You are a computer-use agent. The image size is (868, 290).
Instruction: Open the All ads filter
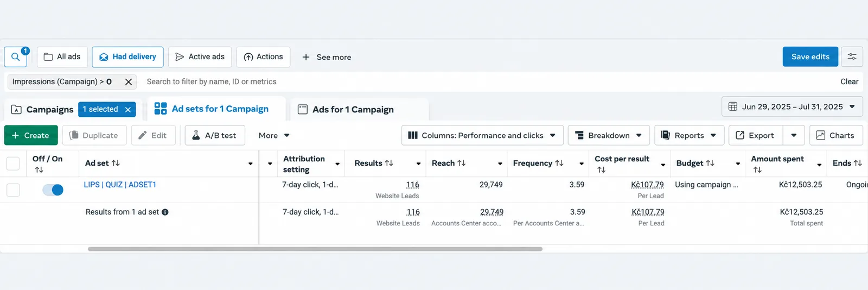click(62, 57)
